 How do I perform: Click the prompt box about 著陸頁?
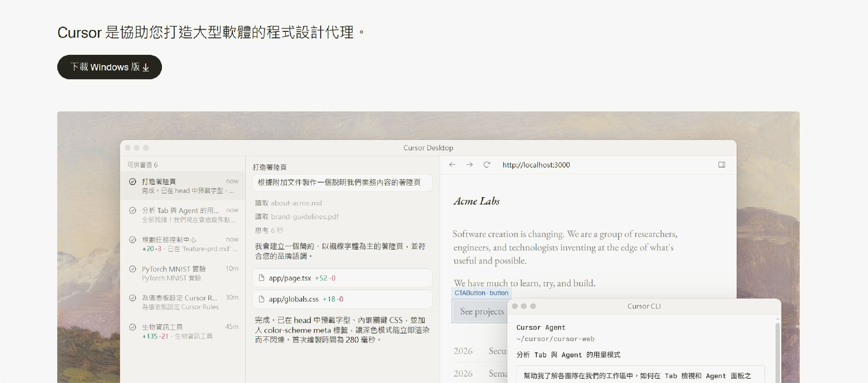coord(342,182)
